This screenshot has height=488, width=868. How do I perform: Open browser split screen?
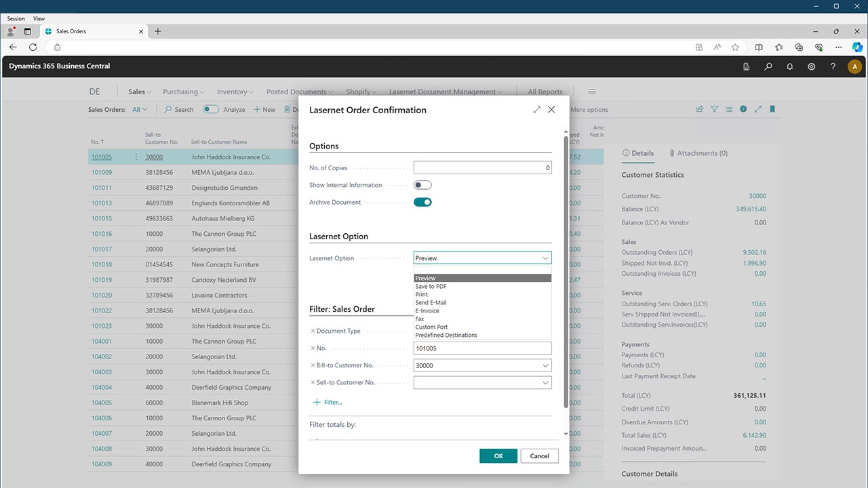click(759, 47)
